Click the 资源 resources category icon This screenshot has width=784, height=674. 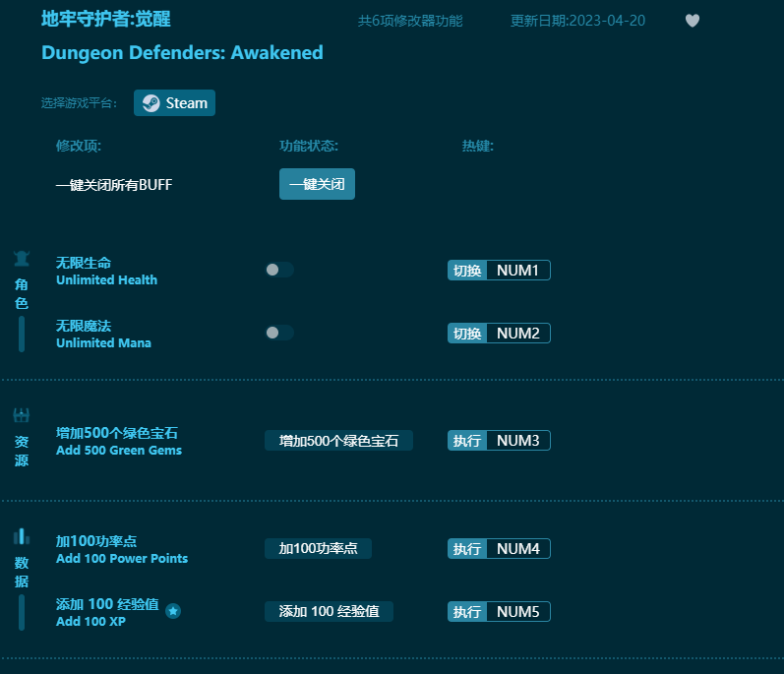point(22,415)
